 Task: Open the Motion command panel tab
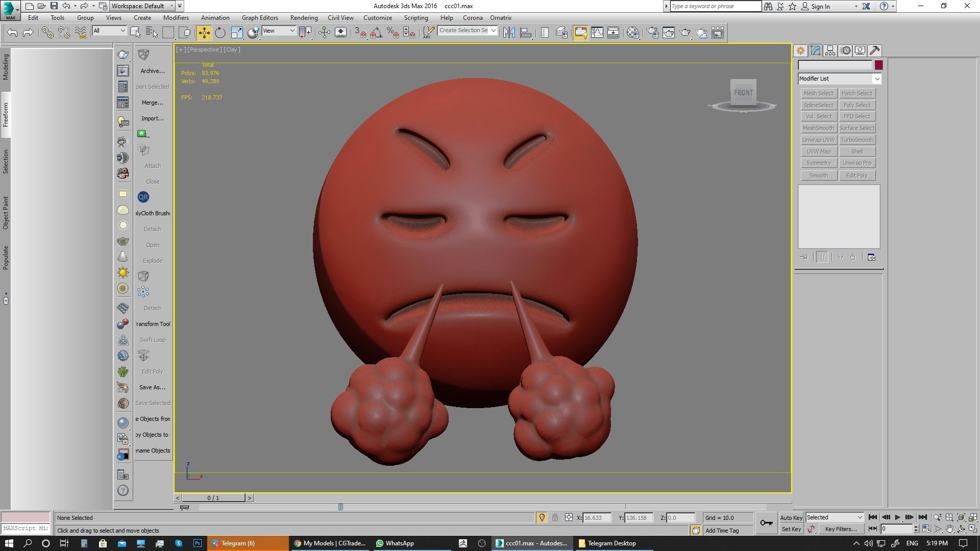point(846,51)
